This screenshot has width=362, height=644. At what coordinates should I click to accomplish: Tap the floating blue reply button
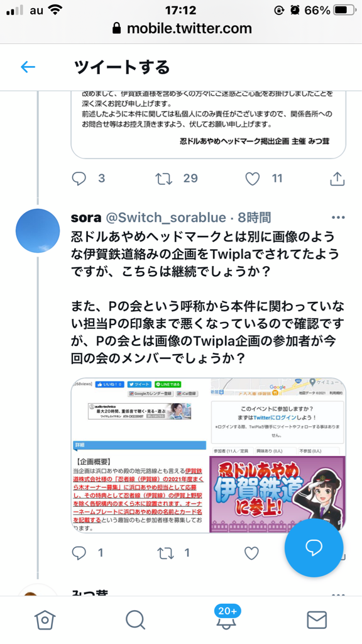314,548
